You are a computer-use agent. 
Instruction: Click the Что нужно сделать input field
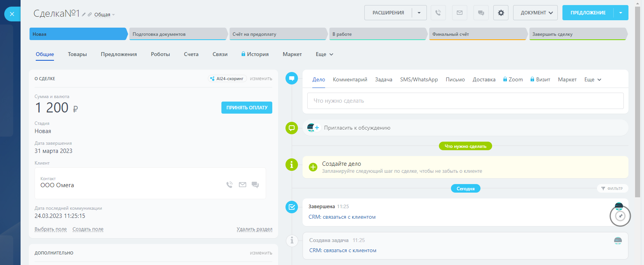pos(465,101)
